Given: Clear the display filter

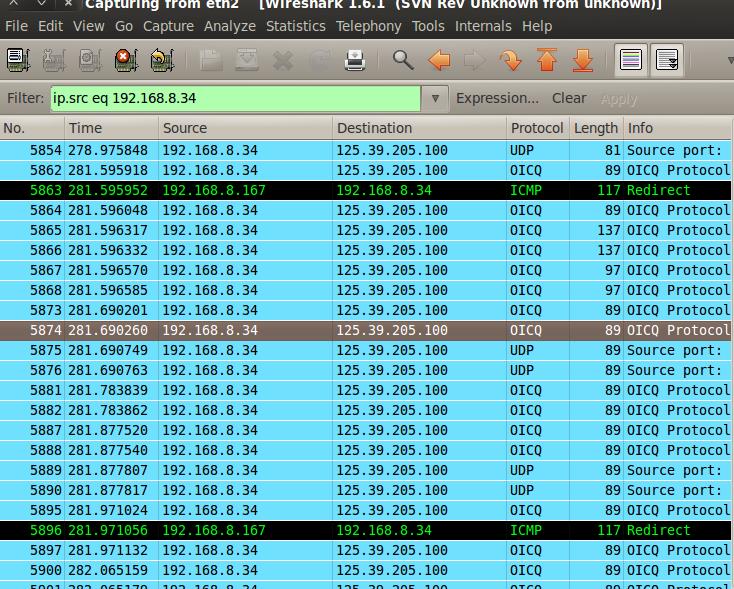Looking at the screenshot, I should (x=569, y=98).
